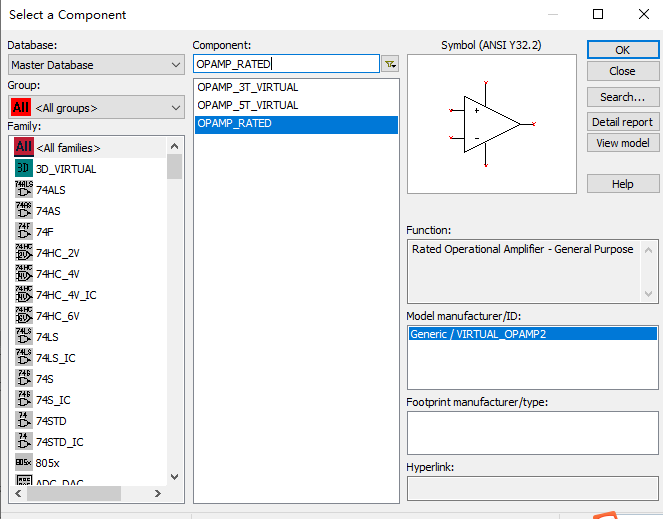Select the 74AS family icon
Screen dimensions: 663x519
24,210
